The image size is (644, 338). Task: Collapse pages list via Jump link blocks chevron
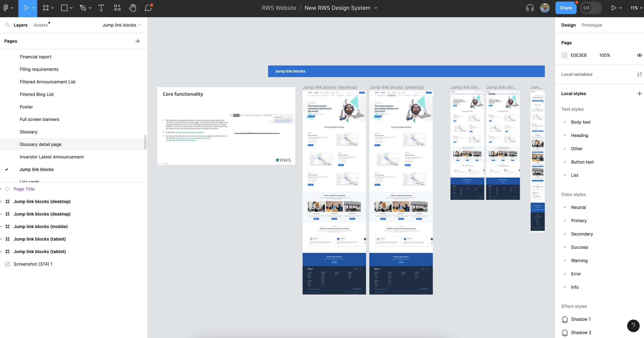tap(140, 25)
